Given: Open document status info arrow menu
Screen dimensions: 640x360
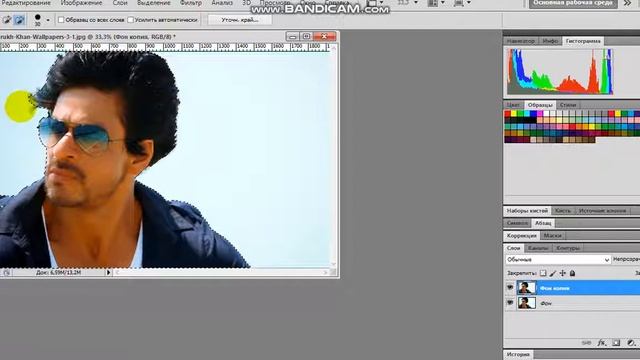Looking at the screenshot, I should coord(109,272).
